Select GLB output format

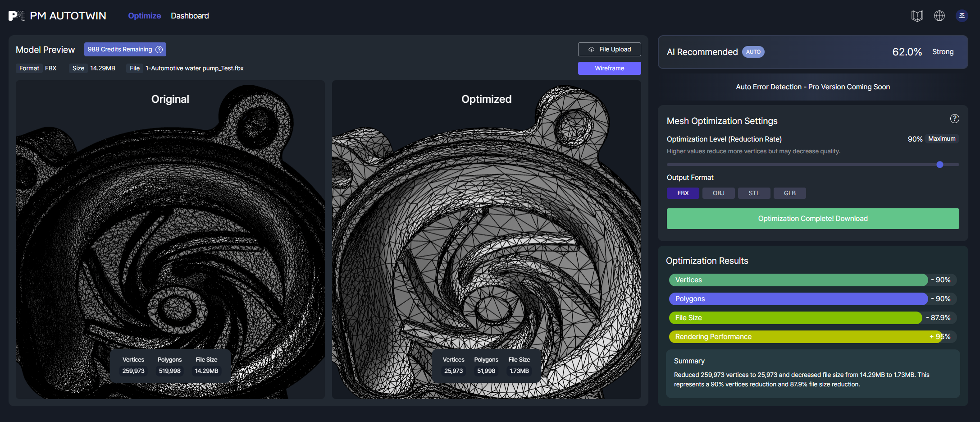pyautogui.click(x=789, y=193)
